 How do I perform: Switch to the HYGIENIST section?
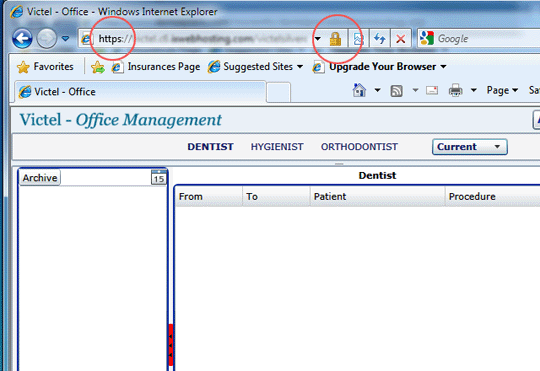click(x=277, y=147)
